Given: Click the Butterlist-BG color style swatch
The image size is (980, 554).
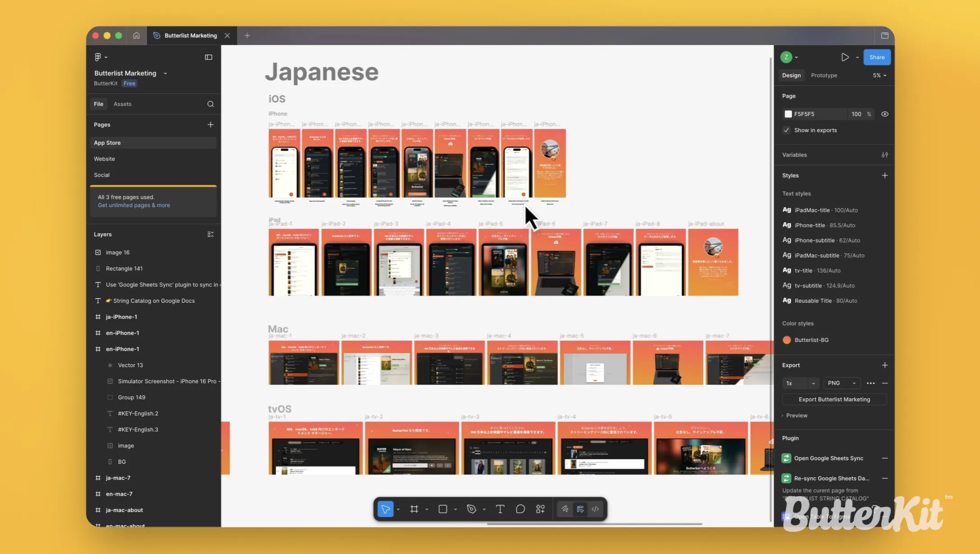Looking at the screenshot, I should [787, 340].
